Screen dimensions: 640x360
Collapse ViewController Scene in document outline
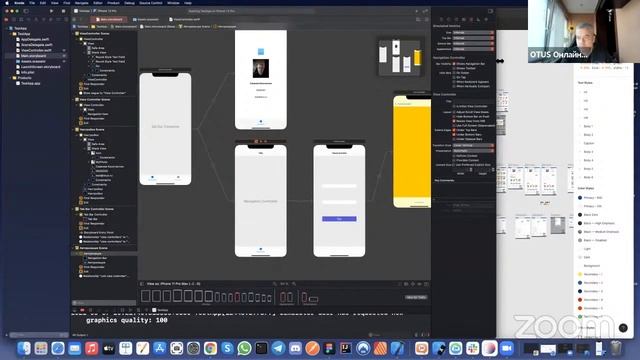coord(74,33)
